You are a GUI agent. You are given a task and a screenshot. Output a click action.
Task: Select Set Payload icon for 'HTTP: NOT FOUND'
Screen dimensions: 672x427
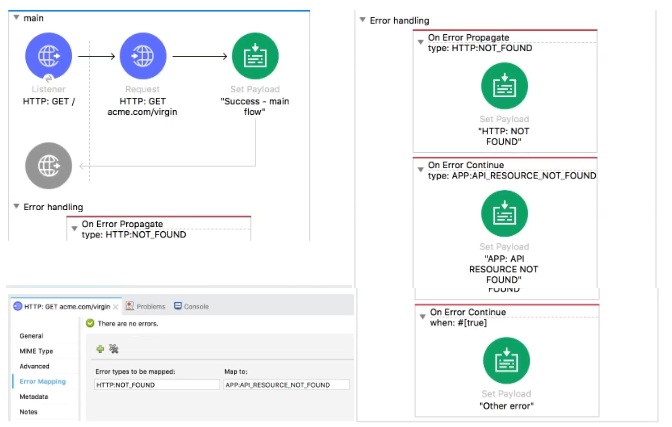click(x=505, y=88)
